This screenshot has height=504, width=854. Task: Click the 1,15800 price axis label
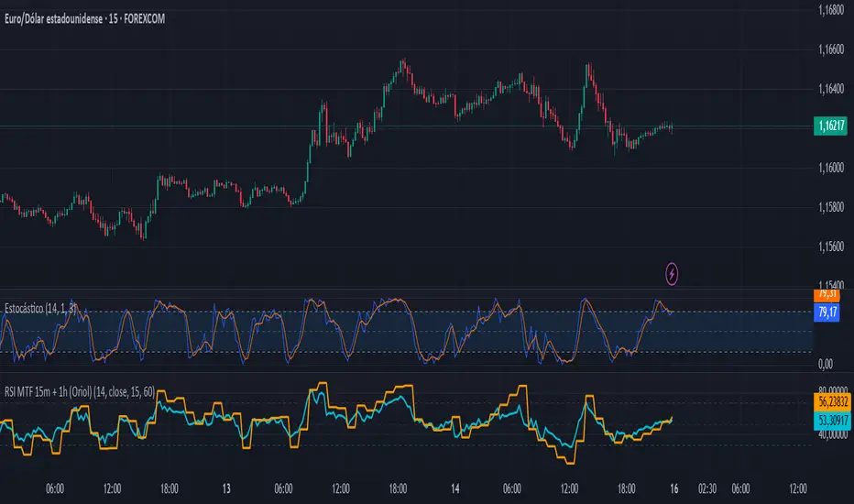(831, 207)
